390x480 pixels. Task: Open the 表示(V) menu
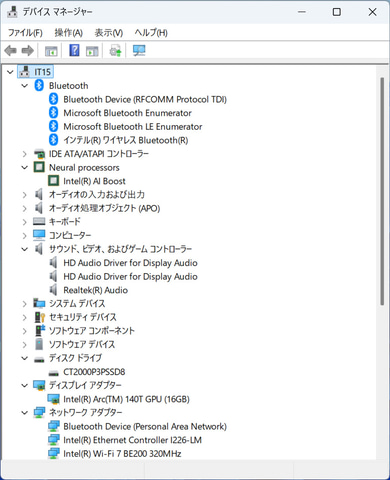tap(109, 33)
